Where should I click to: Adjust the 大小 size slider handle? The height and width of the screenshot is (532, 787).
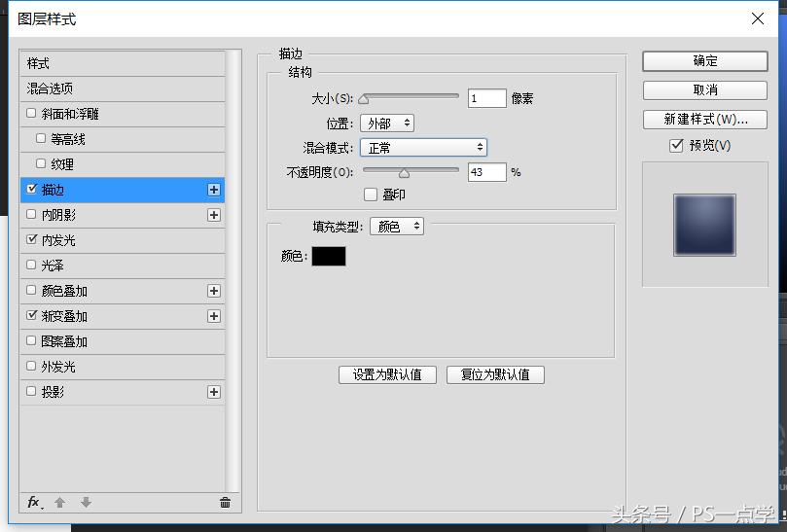click(x=364, y=99)
